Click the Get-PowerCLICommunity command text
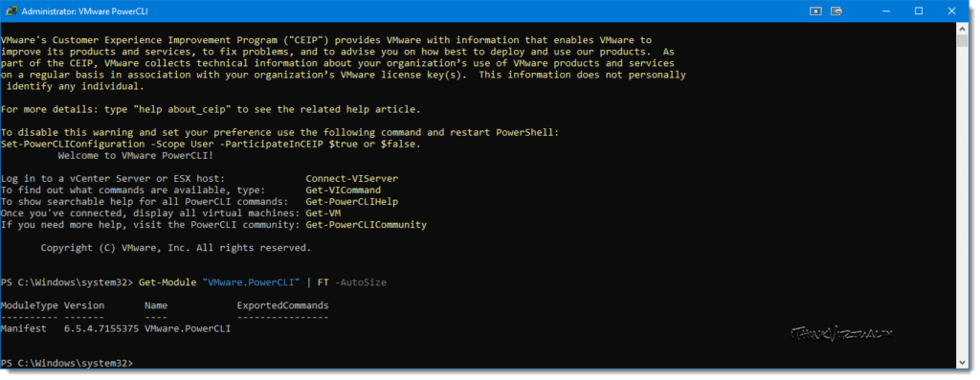The height and width of the screenshot is (380, 980). tap(367, 224)
